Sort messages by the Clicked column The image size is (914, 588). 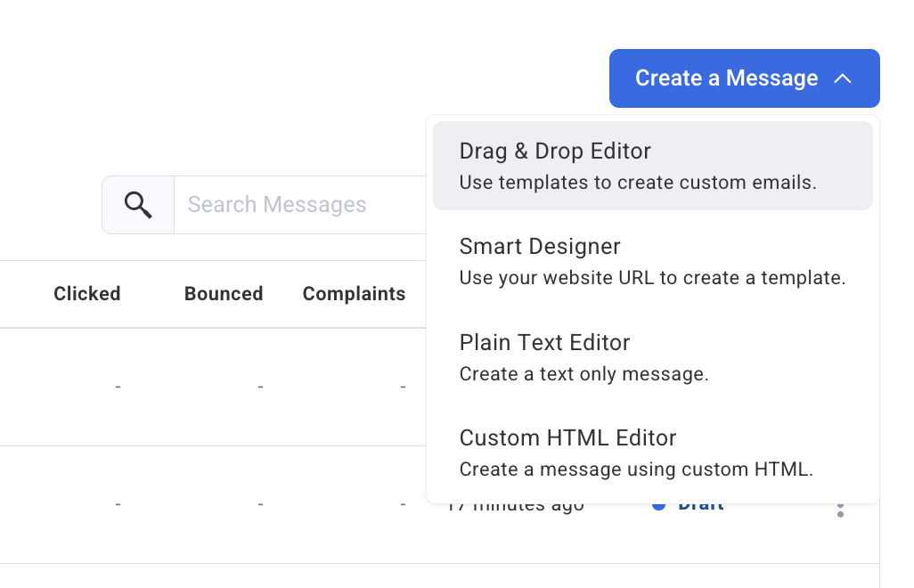(x=86, y=293)
